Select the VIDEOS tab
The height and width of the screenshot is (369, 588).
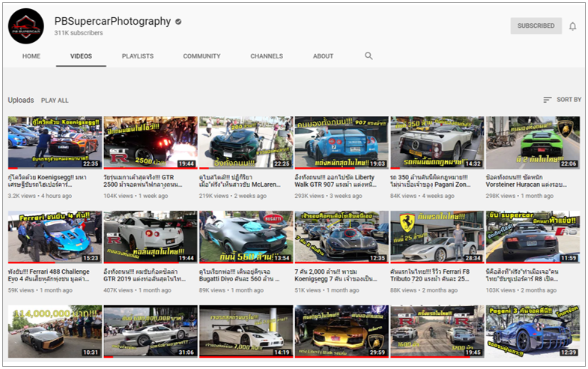click(81, 56)
